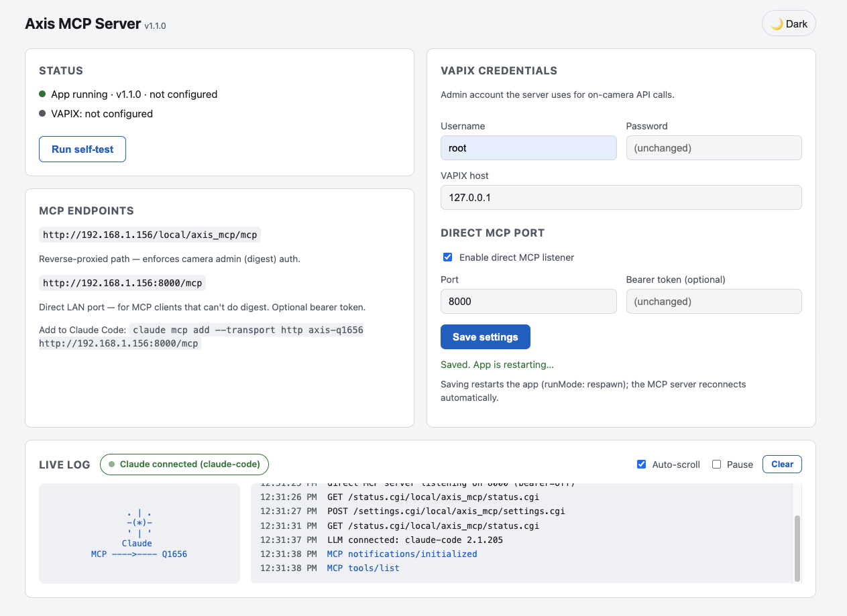Click the Port field showing 8000
The width and height of the screenshot is (847, 616).
(x=528, y=302)
